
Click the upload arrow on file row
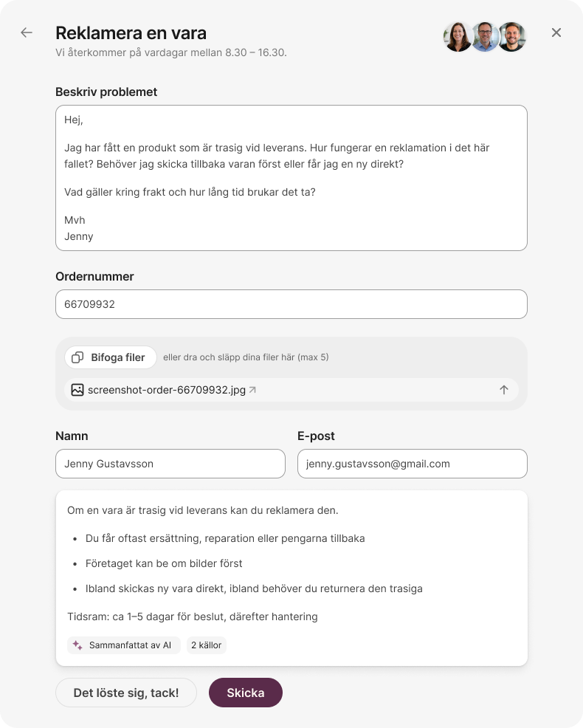tap(504, 390)
